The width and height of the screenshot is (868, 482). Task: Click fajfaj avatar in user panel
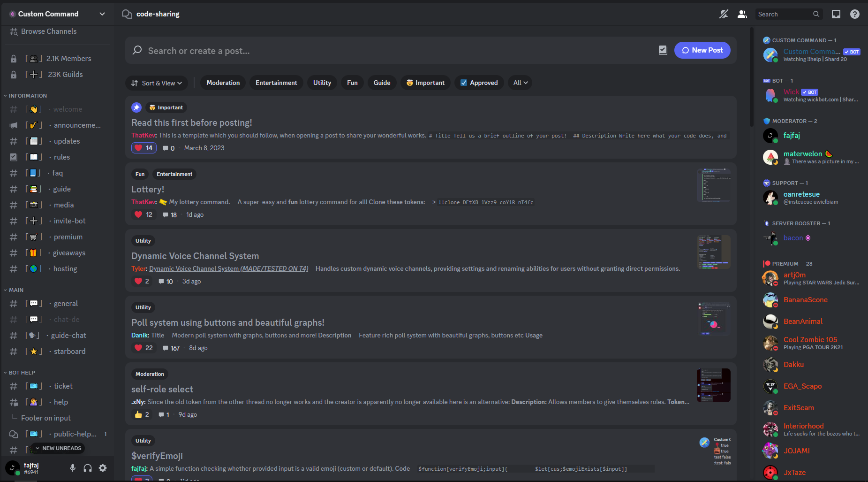pyautogui.click(x=13, y=468)
